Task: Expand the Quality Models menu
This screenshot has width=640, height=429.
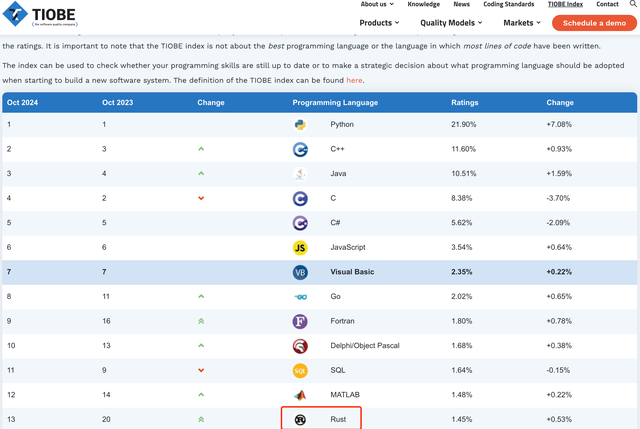Action: click(x=451, y=23)
